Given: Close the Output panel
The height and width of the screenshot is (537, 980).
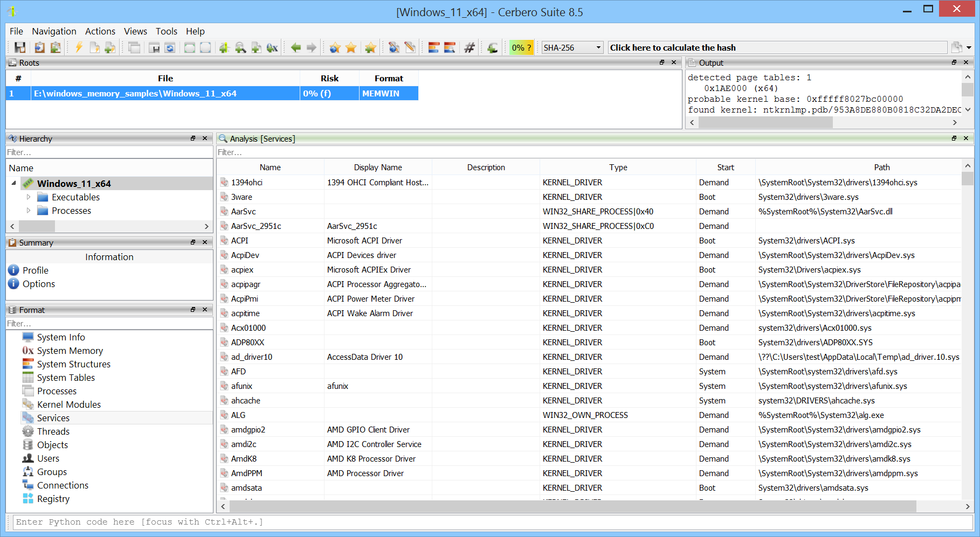Looking at the screenshot, I should pos(966,62).
